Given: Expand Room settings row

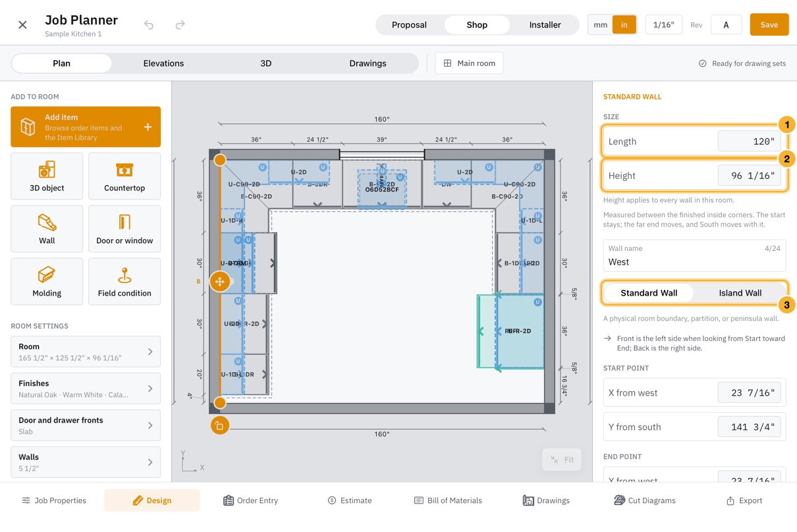Looking at the screenshot, I should pyautogui.click(x=86, y=352).
